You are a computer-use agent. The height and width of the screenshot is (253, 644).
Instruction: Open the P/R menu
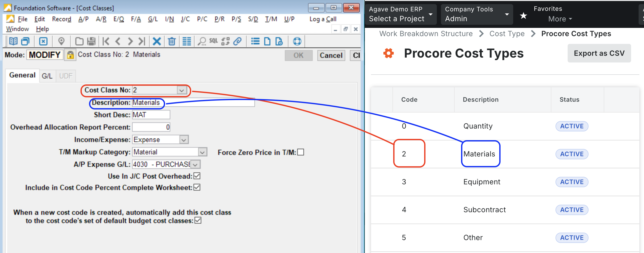pyautogui.click(x=219, y=19)
